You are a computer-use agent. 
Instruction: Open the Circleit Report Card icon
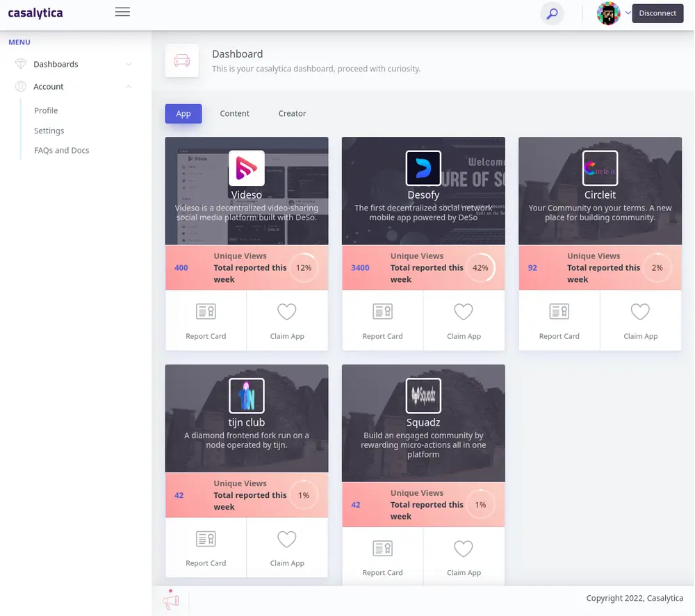tap(559, 312)
